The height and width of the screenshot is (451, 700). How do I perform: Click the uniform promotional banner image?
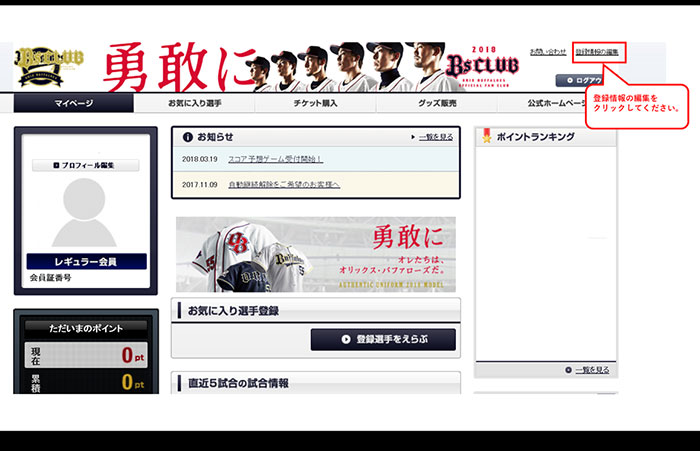315,254
